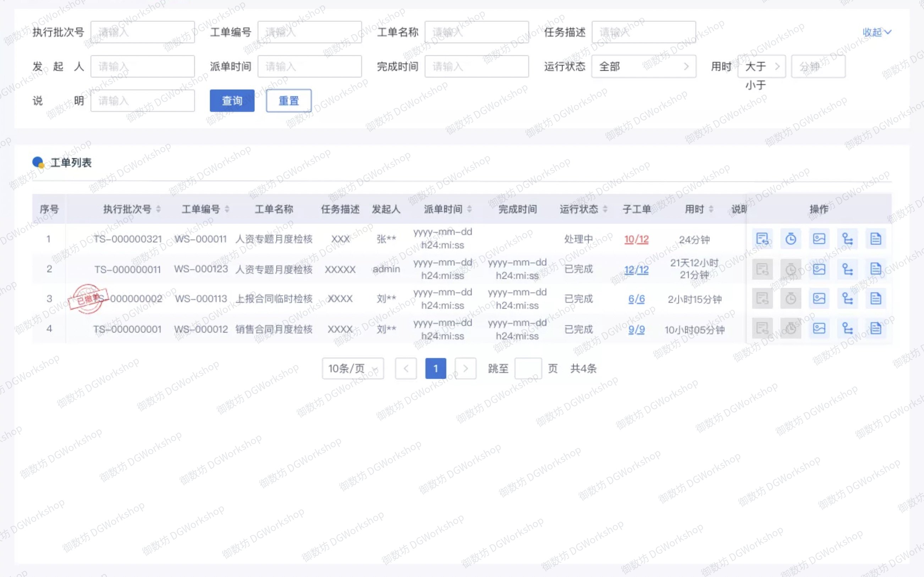Go to the next page arrow
The image size is (924, 577).
(x=466, y=368)
